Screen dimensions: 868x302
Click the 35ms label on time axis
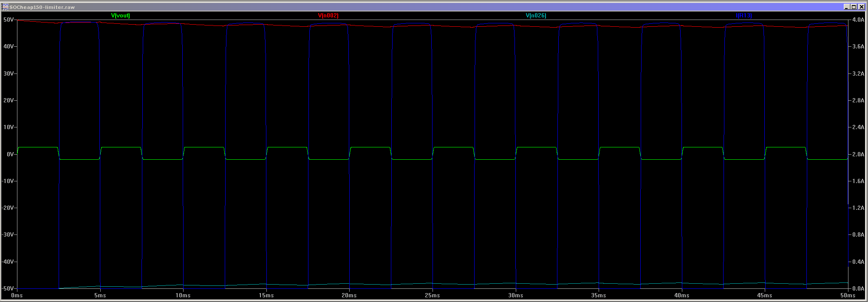[x=599, y=295]
